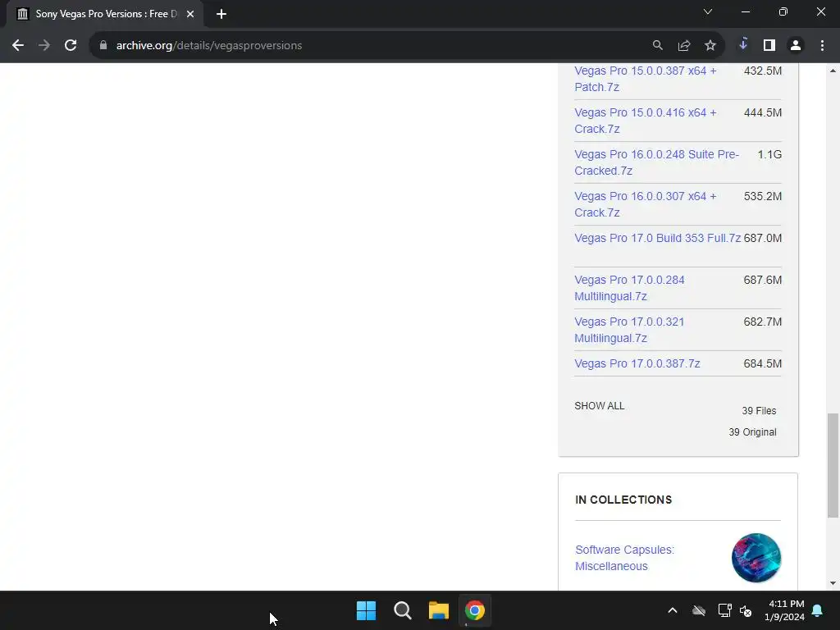The height and width of the screenshot is (630, 840).
Task: Download Vegas Pro 15.0.0.416 x64 + Crack.7z
Action: pyautogui.click(x=645, y=121)
